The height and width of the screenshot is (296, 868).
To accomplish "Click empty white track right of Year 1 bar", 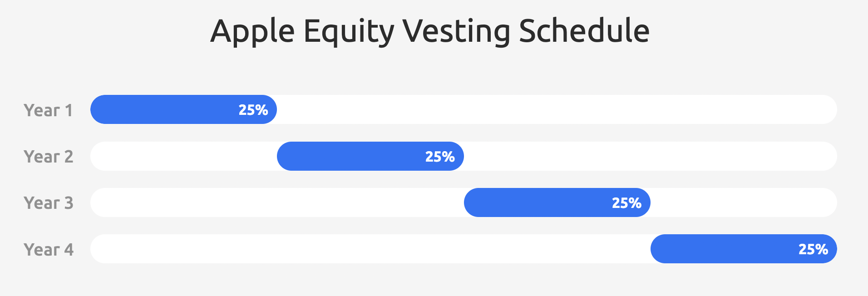I will point(554,109).
